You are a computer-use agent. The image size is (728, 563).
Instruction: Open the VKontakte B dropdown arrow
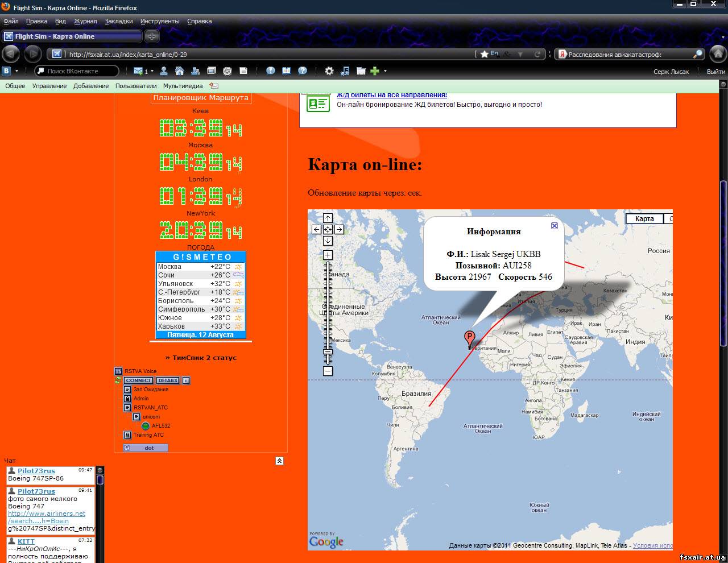point(16,71)
